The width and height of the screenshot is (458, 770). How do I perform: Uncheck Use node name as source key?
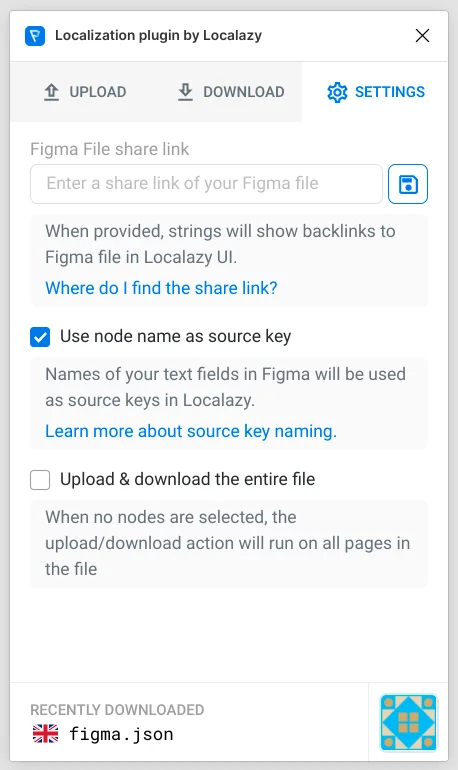click(x=40, y=337)
